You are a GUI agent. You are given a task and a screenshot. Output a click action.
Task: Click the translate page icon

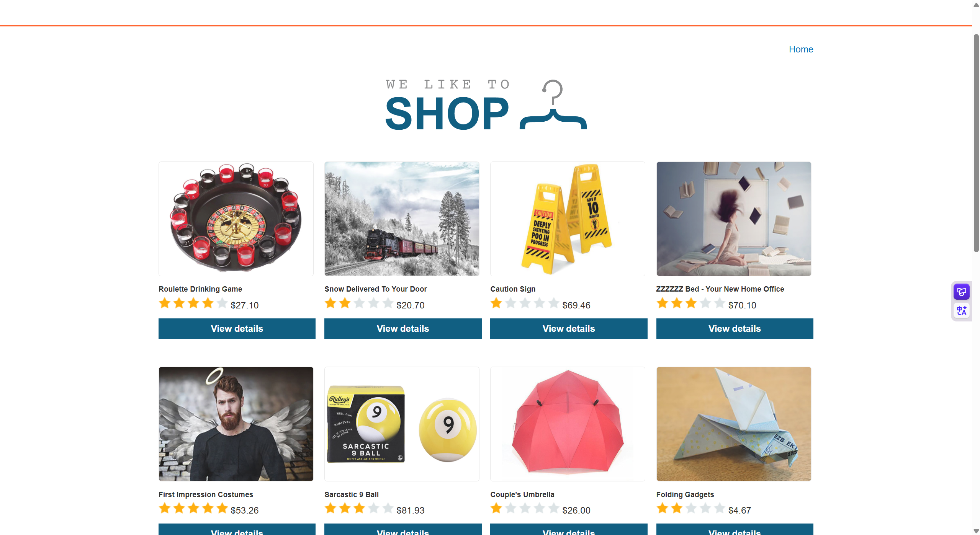click(961, 311)
